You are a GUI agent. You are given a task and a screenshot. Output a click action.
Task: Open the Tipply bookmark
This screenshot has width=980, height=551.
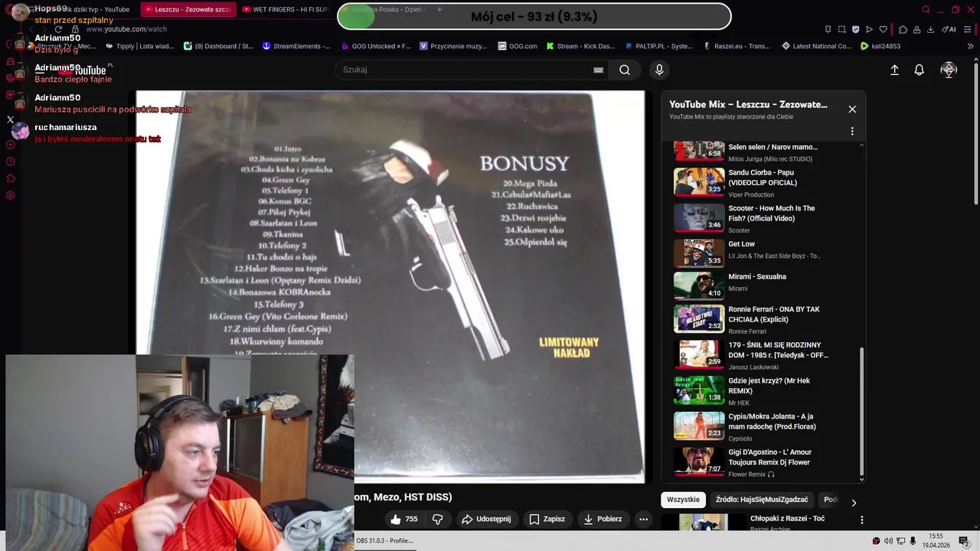click(x=139, y=46)
